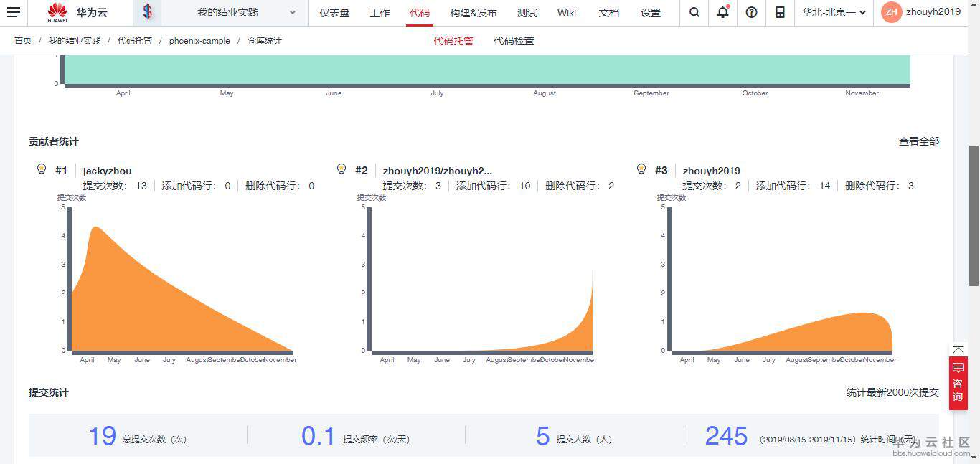The image size is (980, 464).
Task: Expand the 我的结业实践 project dropdown
Action: pyautogui.click(x=237, y=12)
